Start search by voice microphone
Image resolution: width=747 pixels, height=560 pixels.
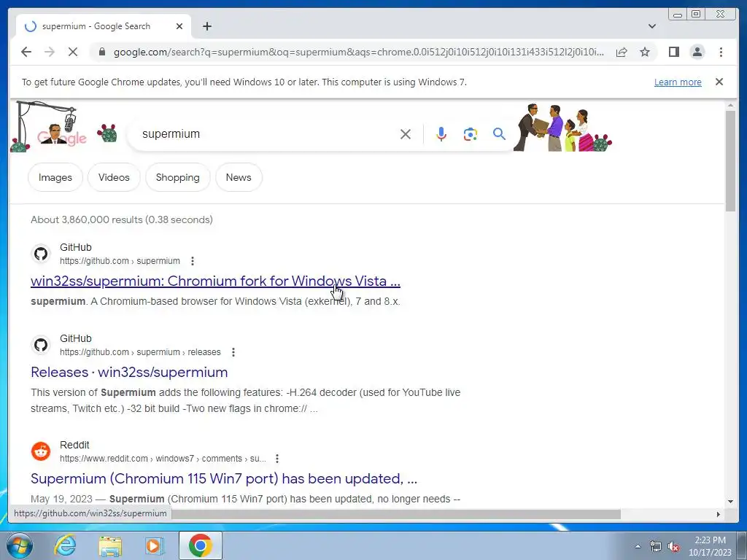click(441, 134)
